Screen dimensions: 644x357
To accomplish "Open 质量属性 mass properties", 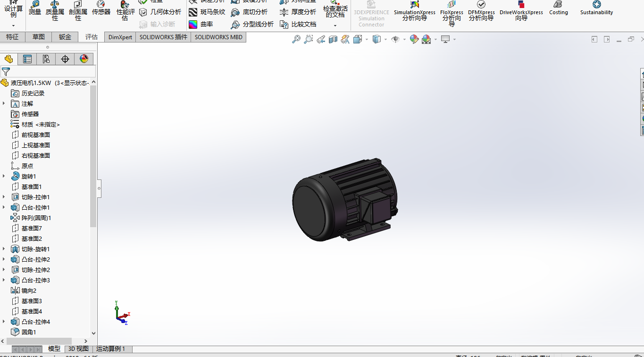I will tap(55, 11).
